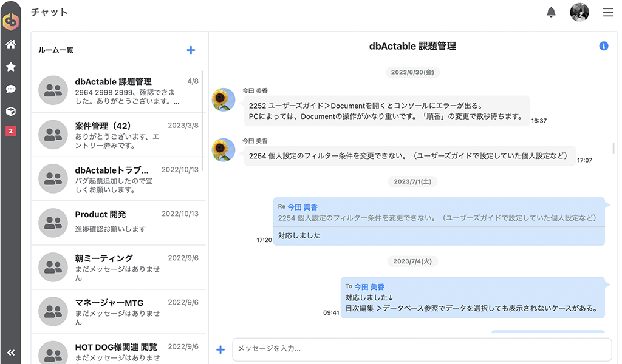Click group avatar of dbActable 課題管理 room

53,90
